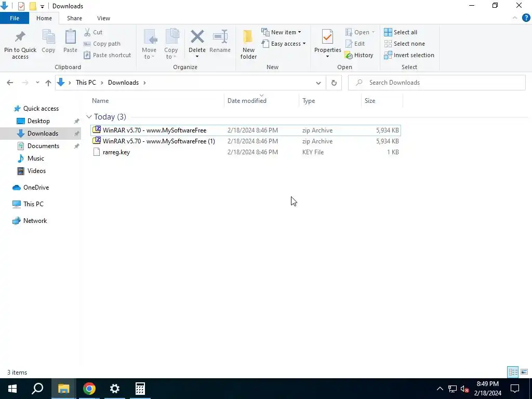
Task: Open the Windows Start menu
Action: pyautogui.click(x=12, y=389)
